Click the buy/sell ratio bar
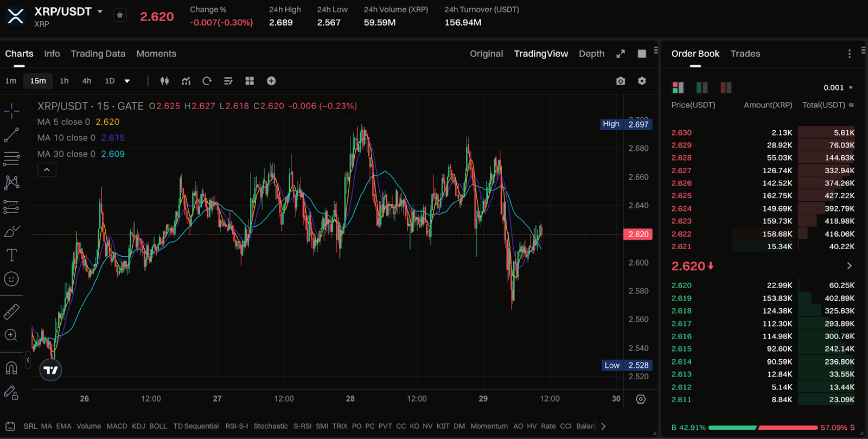The height and width of the screenshot is (439, 868). click(762, 428)
